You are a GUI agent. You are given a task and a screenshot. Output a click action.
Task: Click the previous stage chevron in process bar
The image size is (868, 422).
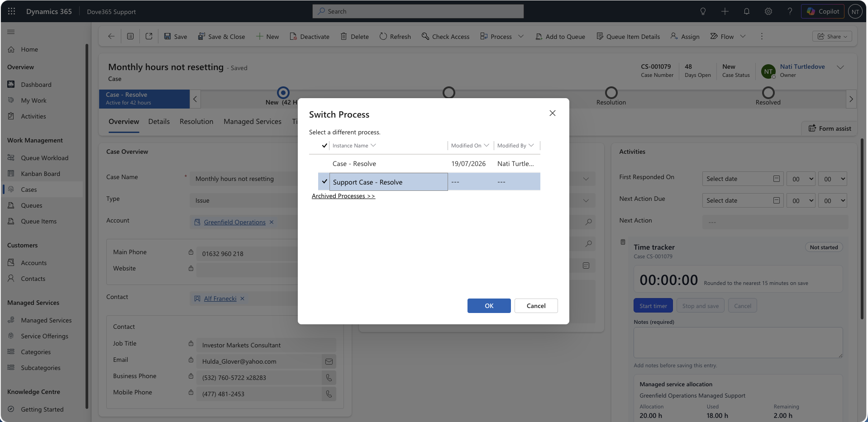point(195,99)
